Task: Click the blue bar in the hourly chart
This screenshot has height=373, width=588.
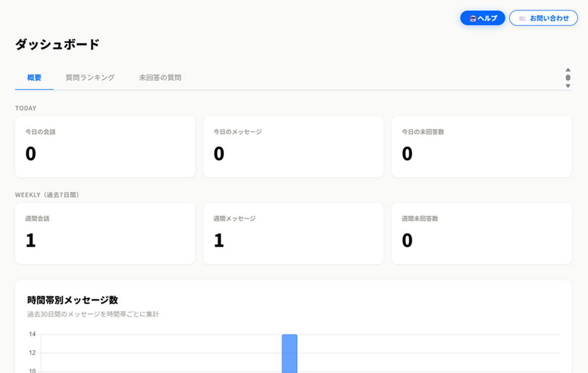Action: 289,353
